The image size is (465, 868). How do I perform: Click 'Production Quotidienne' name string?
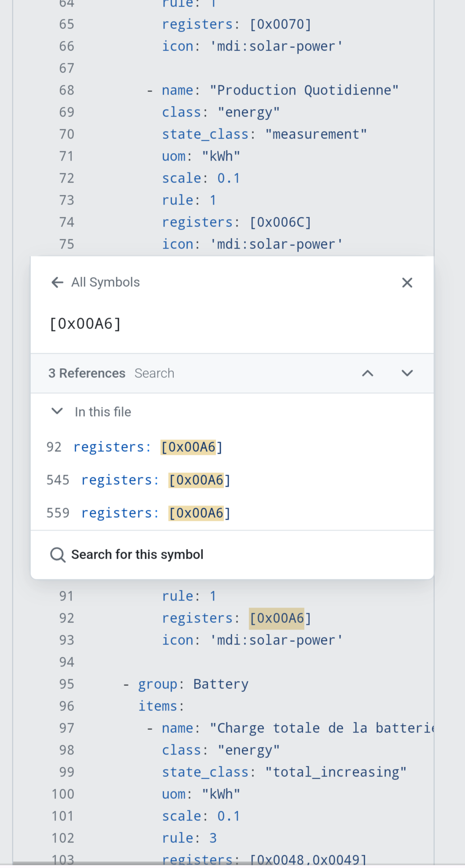tap(304, 90)
